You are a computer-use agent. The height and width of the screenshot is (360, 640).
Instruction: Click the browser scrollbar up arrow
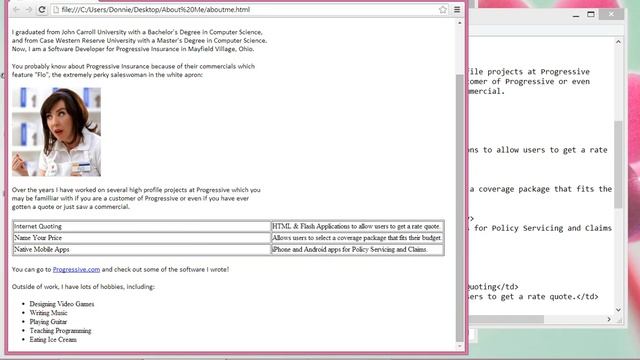[x=460, y=23]
